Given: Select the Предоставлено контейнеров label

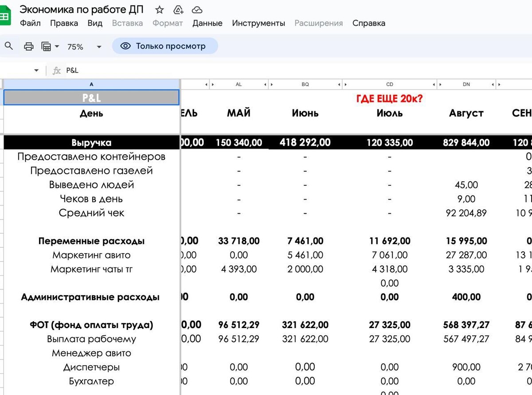Looking at the screenshot, I should pyautogui.click(x=91, y=156).
